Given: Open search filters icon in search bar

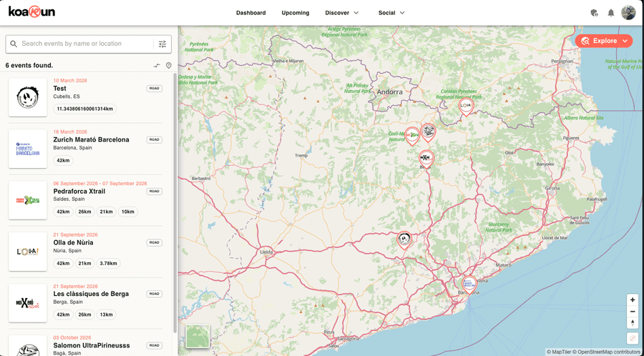Looking at the screenshot, I should (162, 44).
